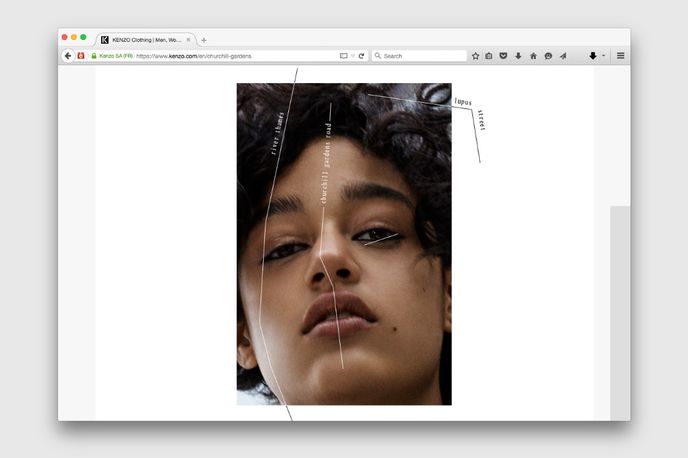Click inside the Search field
Screen dimensions: 688x458
coord(422,56)
